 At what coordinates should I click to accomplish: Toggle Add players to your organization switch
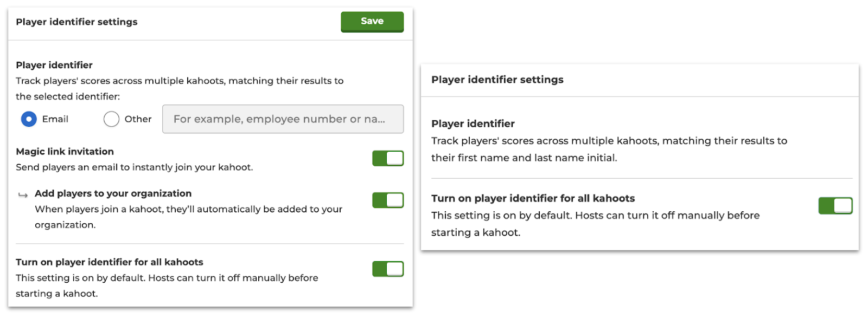coord(388,200)
